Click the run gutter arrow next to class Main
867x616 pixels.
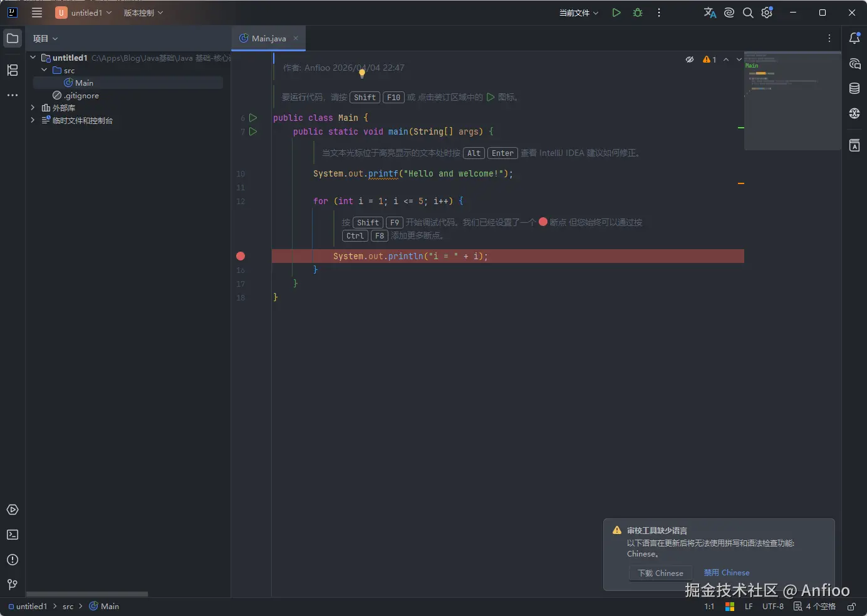253,118
